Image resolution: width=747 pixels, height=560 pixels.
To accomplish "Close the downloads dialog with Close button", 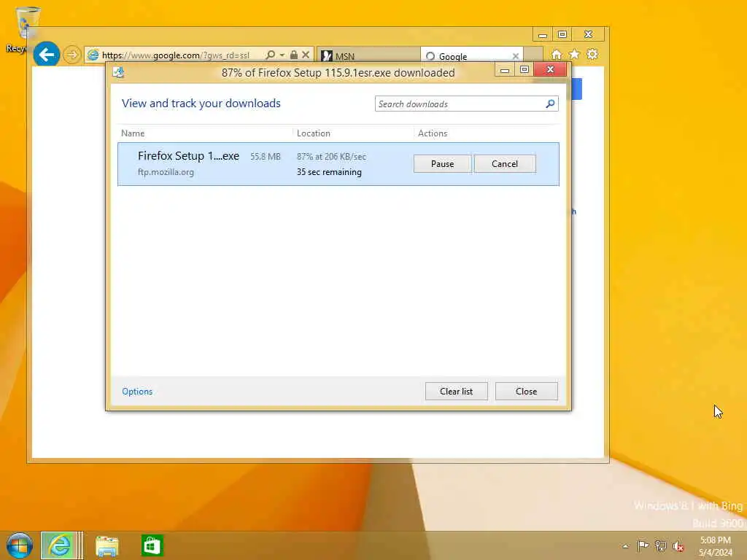I will 526,392.
